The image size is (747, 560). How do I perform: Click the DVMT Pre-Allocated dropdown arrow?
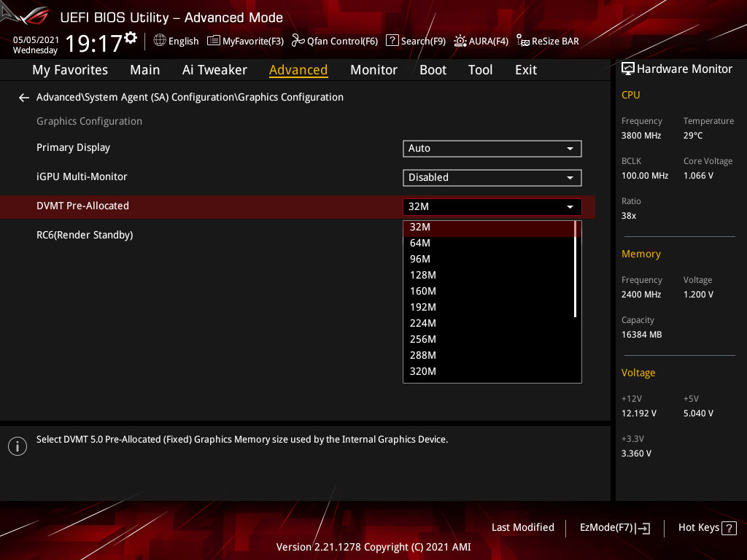click(x=570, y=206)
